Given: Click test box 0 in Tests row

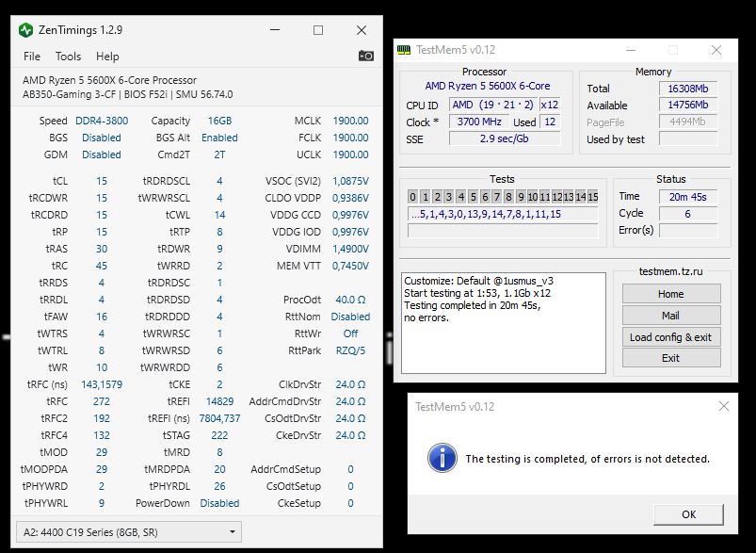Looking at the screenshot, I should 412,196.
